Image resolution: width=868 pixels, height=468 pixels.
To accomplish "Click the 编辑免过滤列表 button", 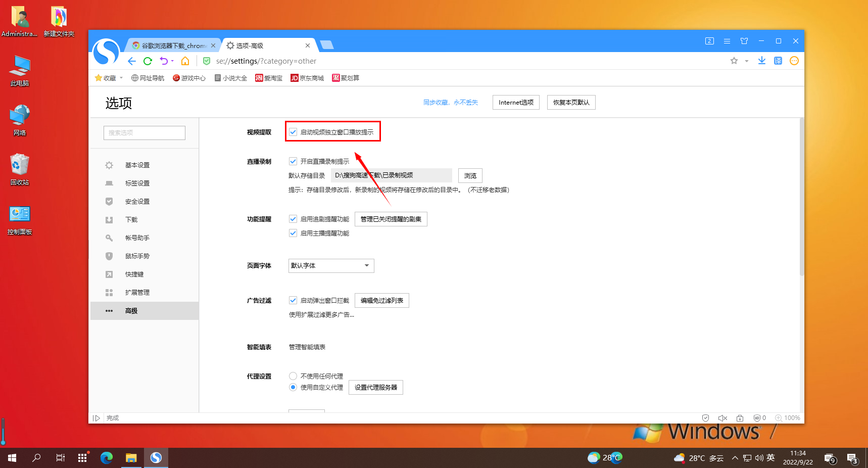I will coord(382,300).
